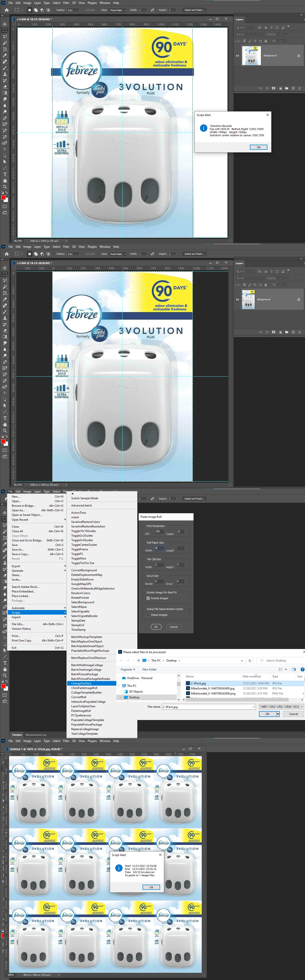Open Plugins menu in bottom window menu bar
This screenshot has height=980, width=305.
point(92,741)
